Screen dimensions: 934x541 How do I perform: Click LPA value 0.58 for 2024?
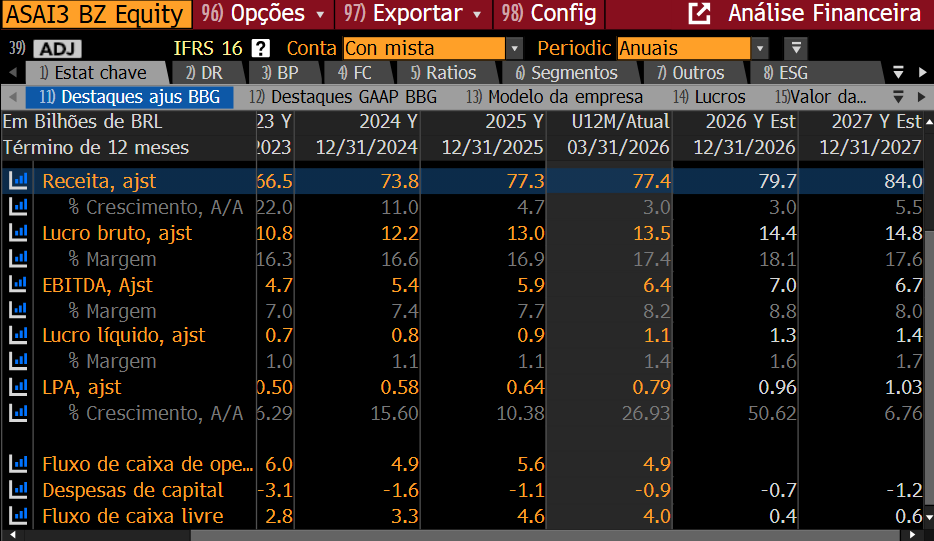click(400, 387)
